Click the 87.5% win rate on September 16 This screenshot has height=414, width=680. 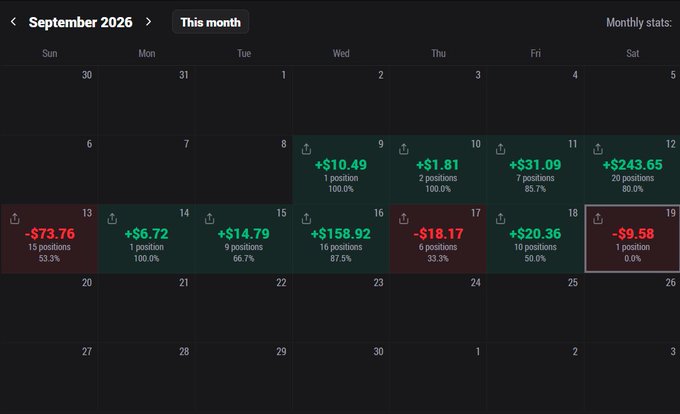(x=341, y=258)
